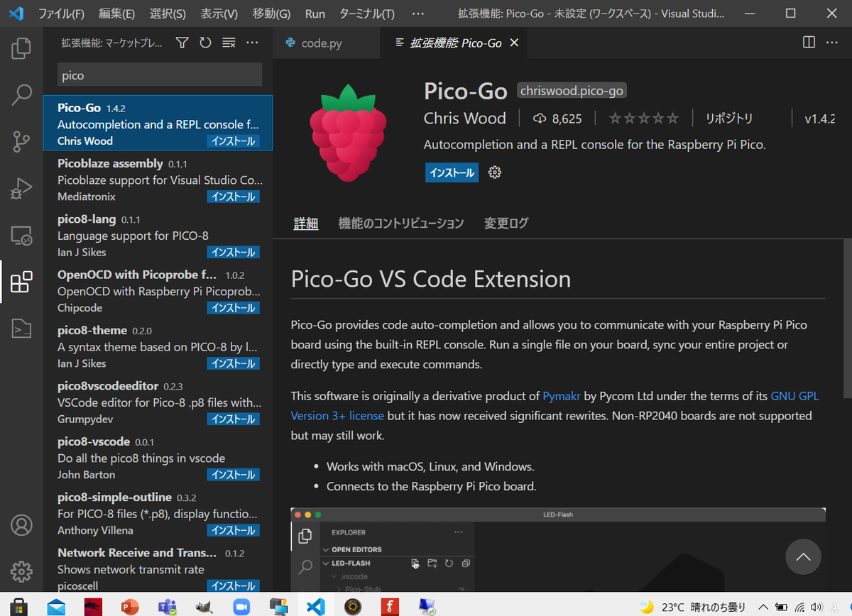Click the chriswood.pico-go identifier badge
The width and height of the screenshot is (852, 616).
(x=572, y=91)
